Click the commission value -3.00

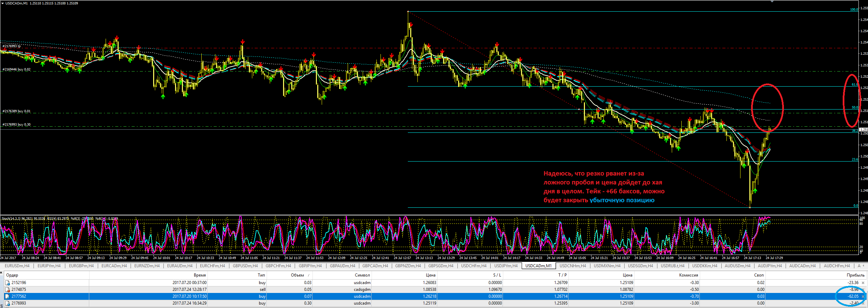[694, 303]
